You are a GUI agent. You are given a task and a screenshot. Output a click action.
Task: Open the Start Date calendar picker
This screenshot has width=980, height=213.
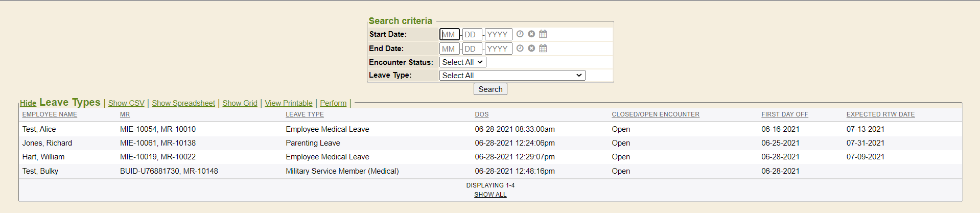coord(543,34)
